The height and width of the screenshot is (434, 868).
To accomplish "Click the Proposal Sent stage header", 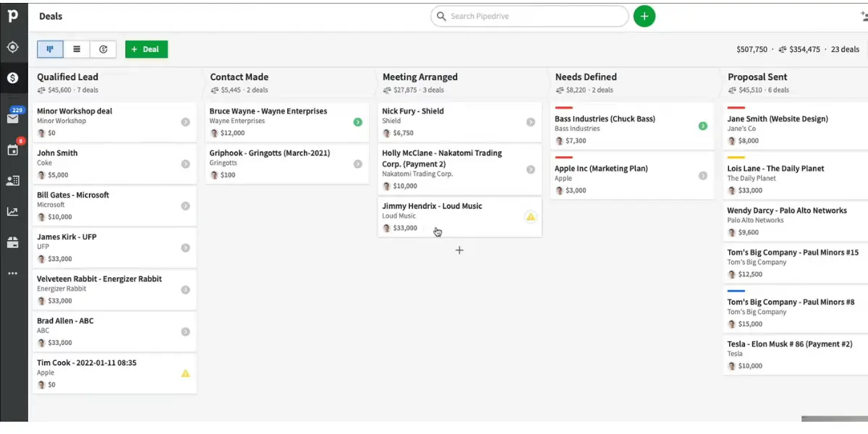I will (x=757, y=77).
